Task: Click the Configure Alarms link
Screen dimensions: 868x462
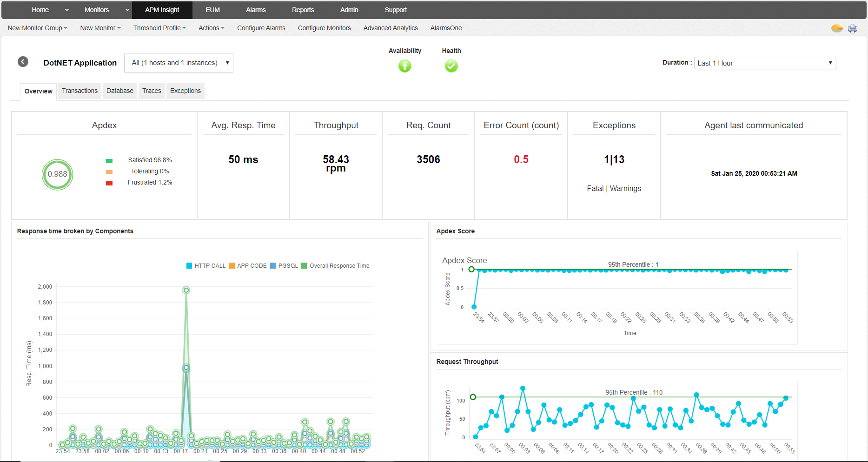Action: pyautogui.click(x=261, y=28)
